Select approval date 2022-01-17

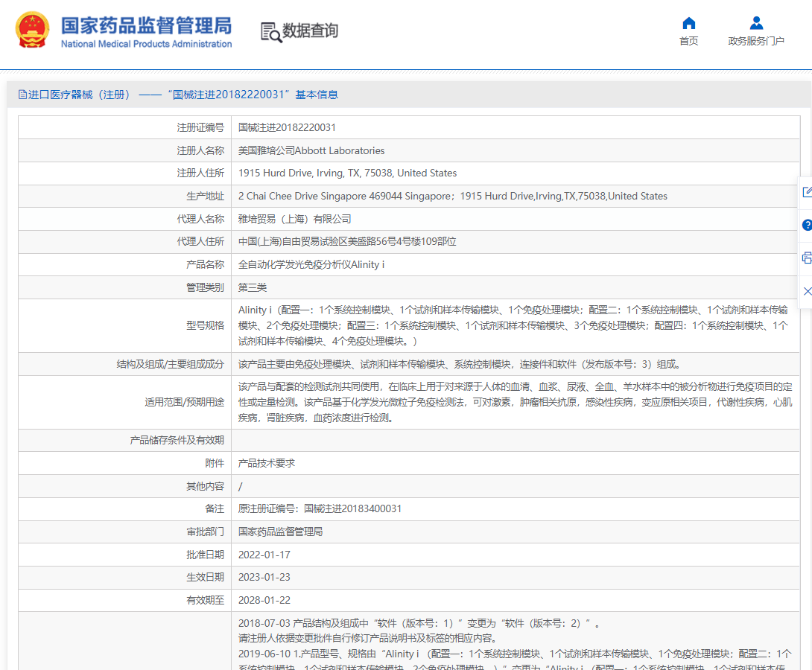264,555
